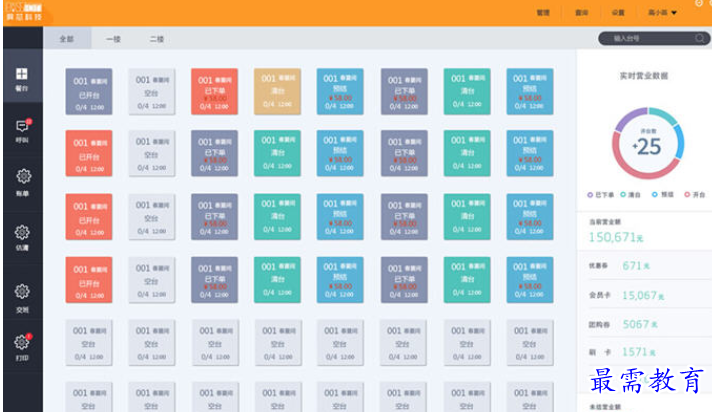Select the tan-colored 清台 table card

point(277,91)
